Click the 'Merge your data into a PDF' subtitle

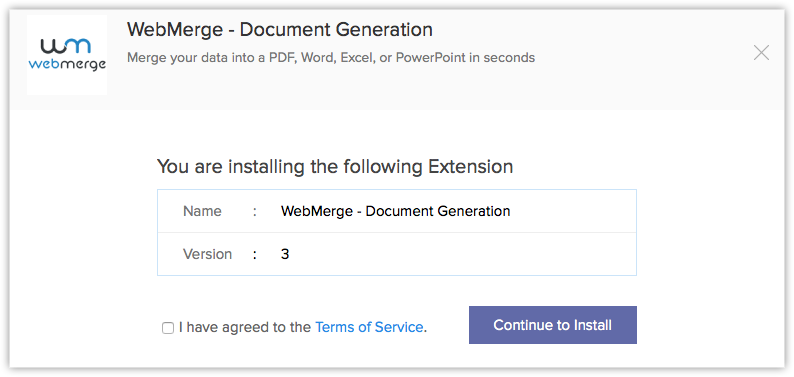331,58
